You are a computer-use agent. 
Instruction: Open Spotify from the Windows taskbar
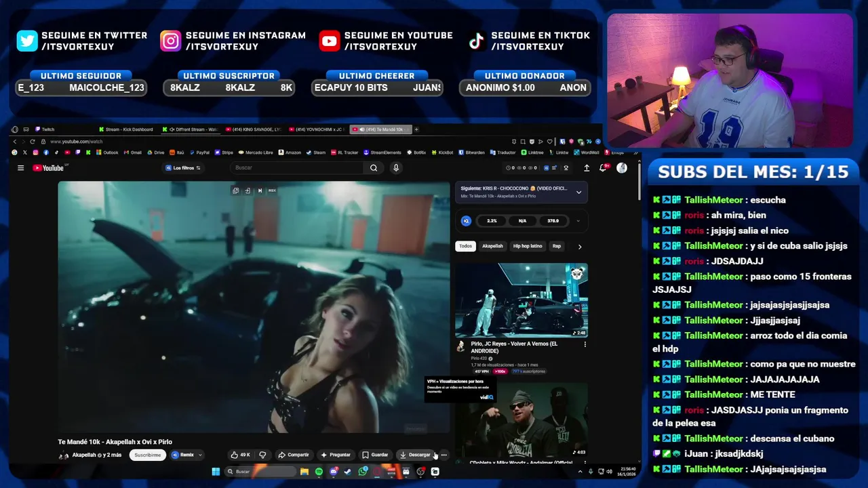point(319,472)
